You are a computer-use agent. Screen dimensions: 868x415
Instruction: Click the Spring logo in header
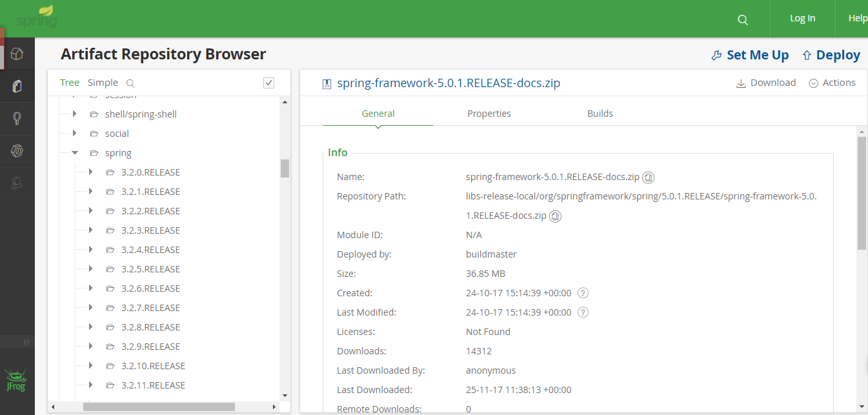37,17
